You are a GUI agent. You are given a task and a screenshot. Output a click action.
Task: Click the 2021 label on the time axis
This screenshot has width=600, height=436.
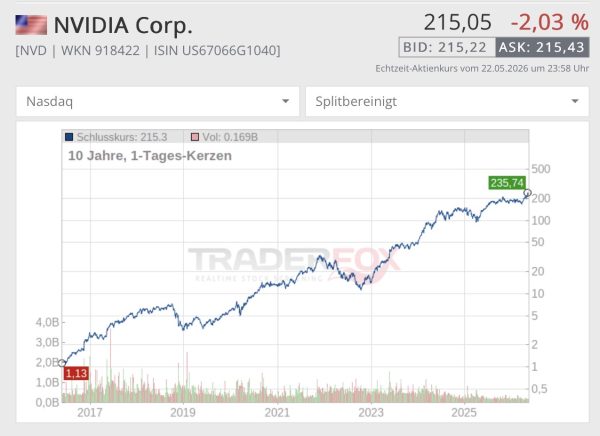[277, 412]
